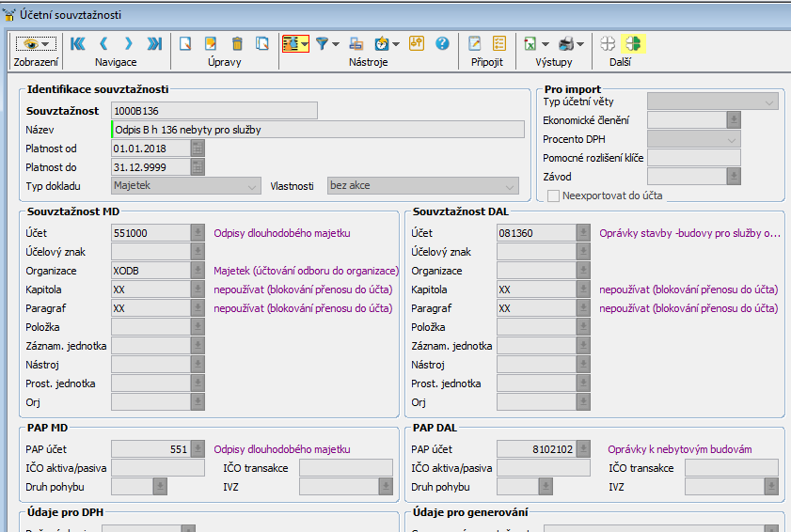
Task: Go to the first record
Action: (77, 43)
